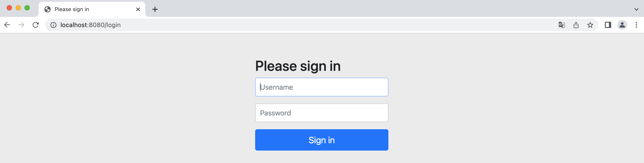This screenshot has height=163, width=644.
Task: Open the Chrome three-dot menu
Action: point(636,25)
